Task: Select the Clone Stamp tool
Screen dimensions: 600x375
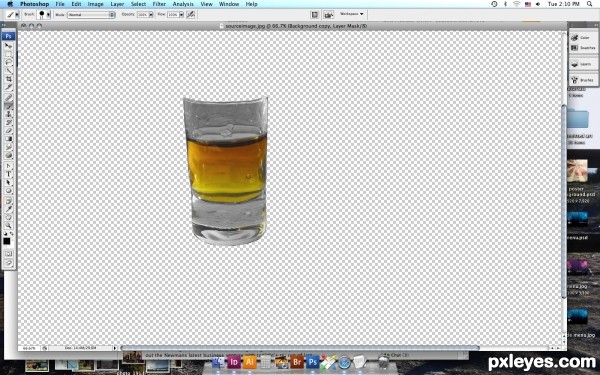Action: [8, 114]
